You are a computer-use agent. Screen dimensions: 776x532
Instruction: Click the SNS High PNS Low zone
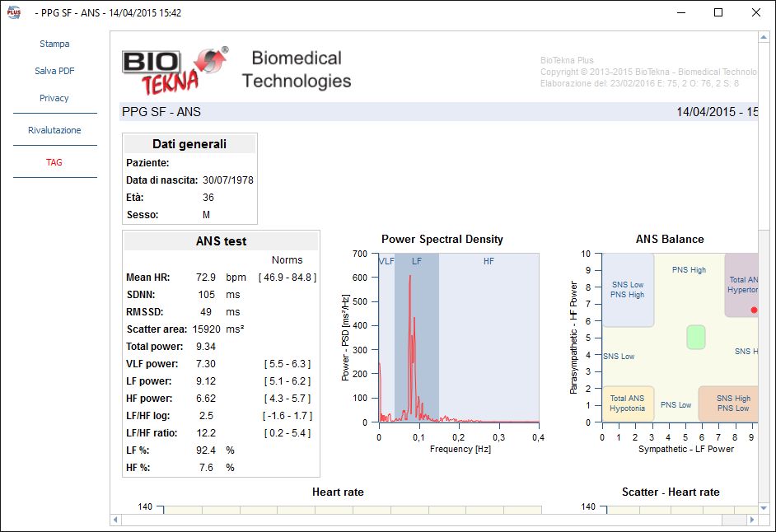pyautogui.click(x=728, y=404)
